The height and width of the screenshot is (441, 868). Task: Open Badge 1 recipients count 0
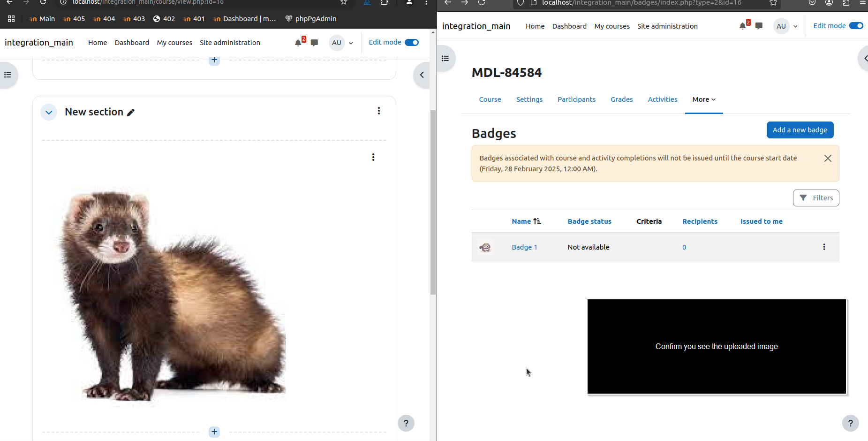click(684, 247)
